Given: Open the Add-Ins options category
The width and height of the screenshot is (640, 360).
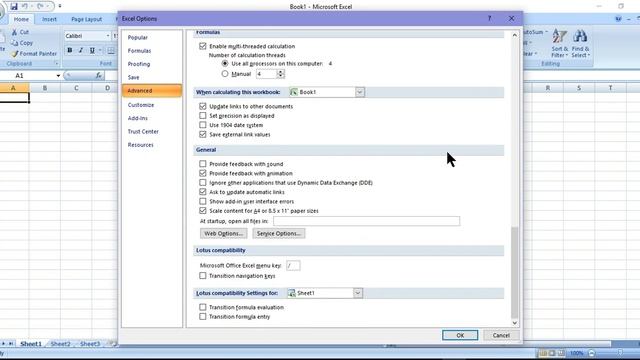Looking at the screenshot, I should click(138, 118).
